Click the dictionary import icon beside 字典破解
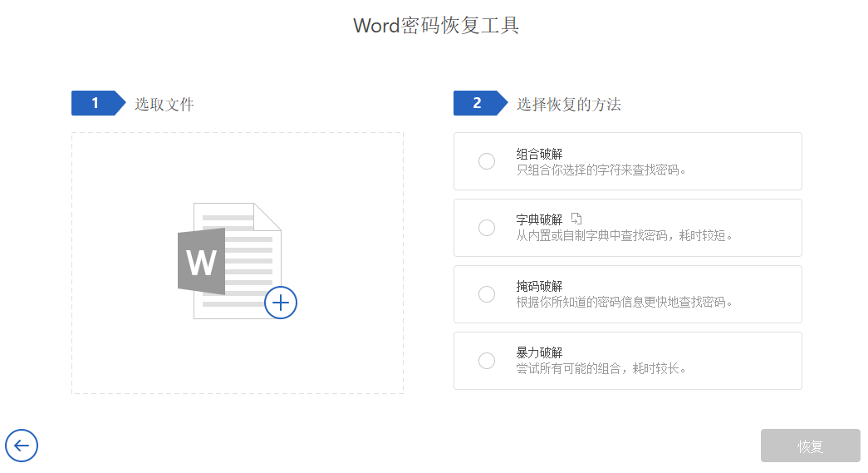Viewport: 868px width, 473px height. [576, 219]
